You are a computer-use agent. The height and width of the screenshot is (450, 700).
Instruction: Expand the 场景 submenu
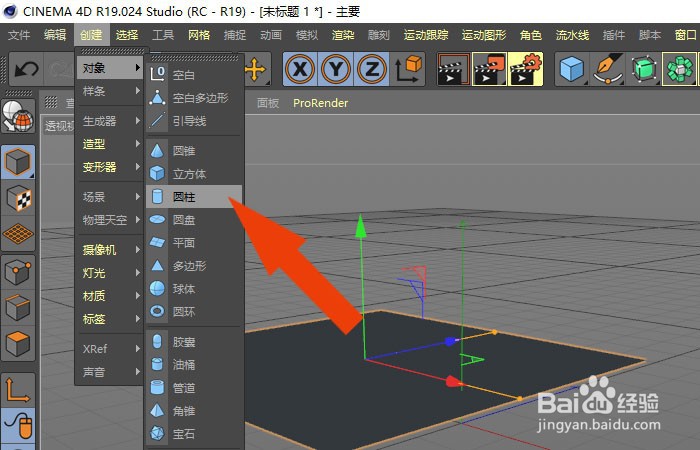click(x=110, y=197)
